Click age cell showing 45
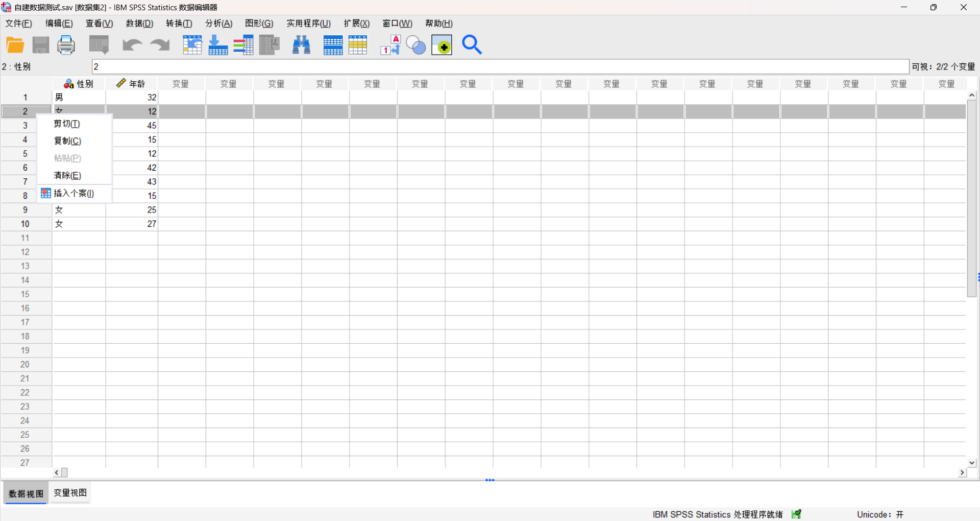 coord(135,126)
